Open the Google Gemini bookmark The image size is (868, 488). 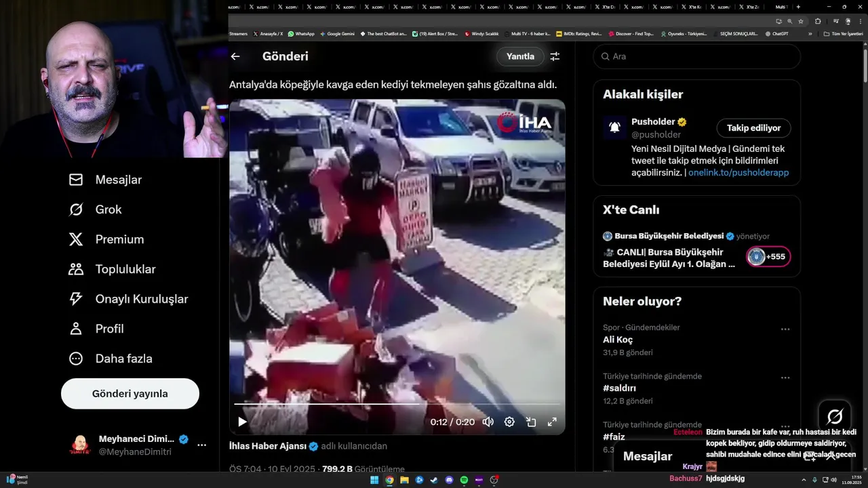337,33
